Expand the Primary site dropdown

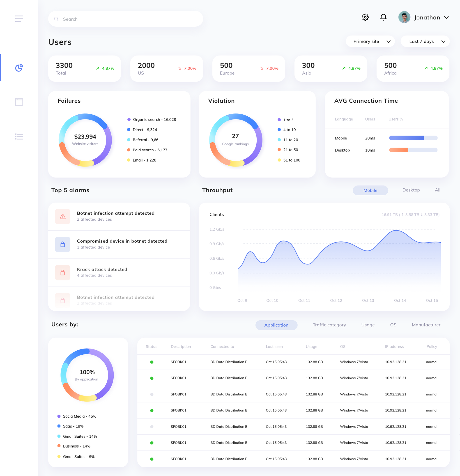pos(370,42)
